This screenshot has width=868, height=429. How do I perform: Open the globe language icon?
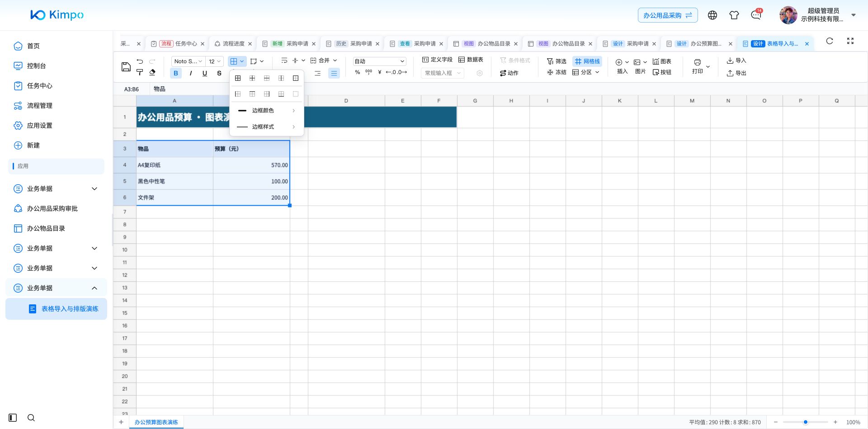coord(712,15)
